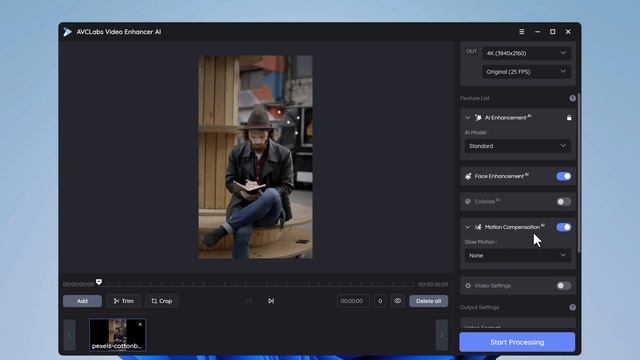Click the Trim button
640x360 pixels.
[124, 301]
